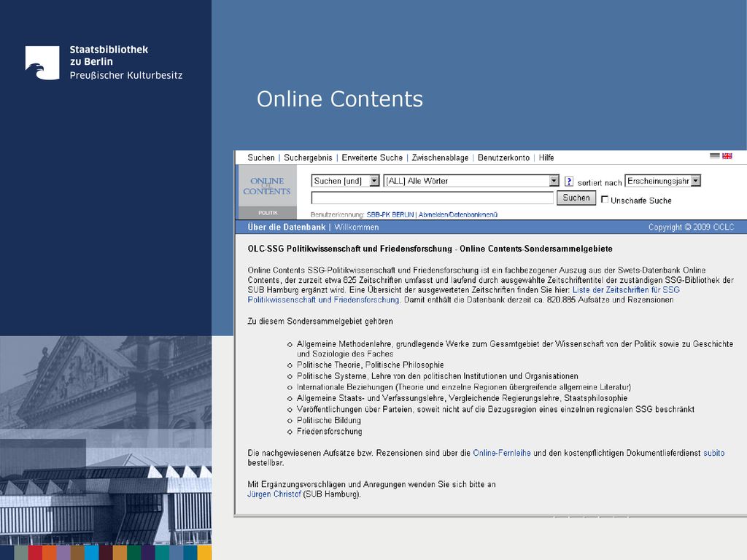Open Erweiterte Suche in the menu
The image size is (747, 560).
(x=372, y=157)
